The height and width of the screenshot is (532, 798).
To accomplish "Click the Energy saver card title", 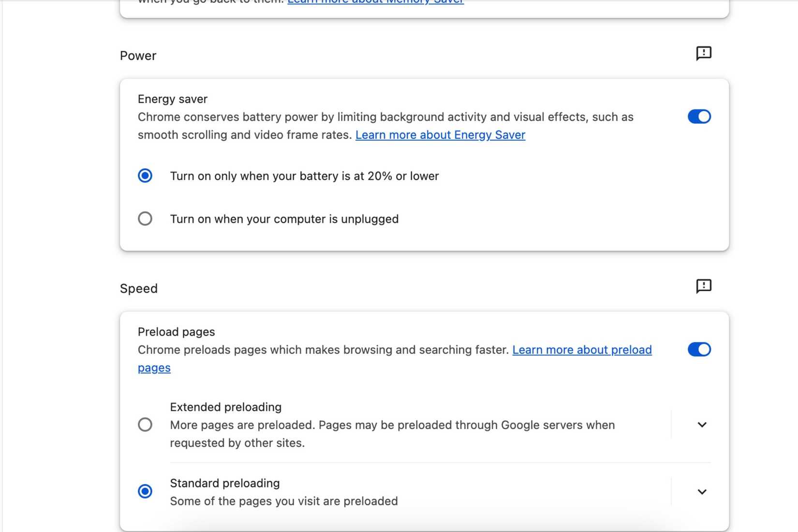I will tap(172, 99).
